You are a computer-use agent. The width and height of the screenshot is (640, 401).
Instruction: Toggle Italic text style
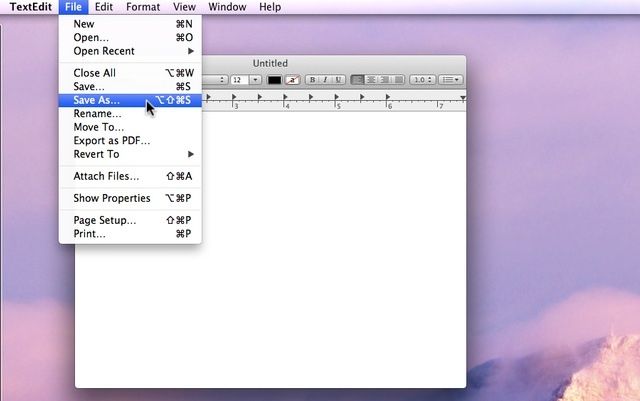(x=326, y=79)
